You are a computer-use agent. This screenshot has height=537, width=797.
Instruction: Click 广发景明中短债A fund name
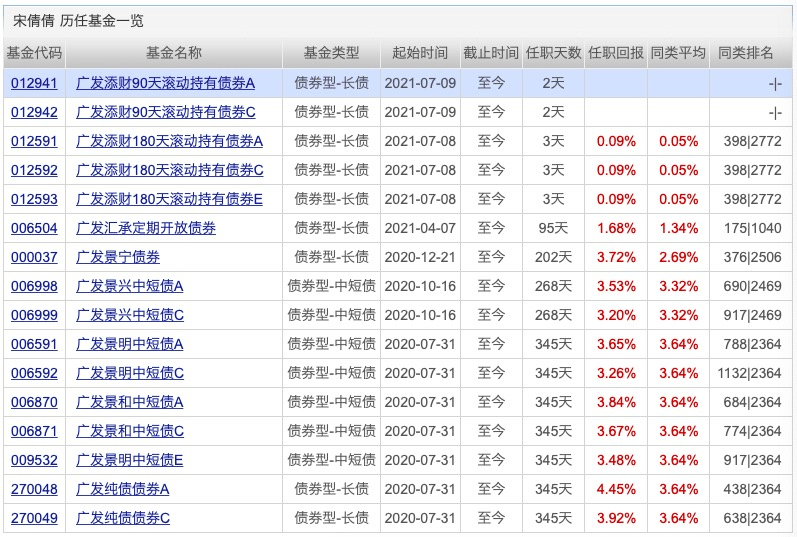[x=130, y=344]
